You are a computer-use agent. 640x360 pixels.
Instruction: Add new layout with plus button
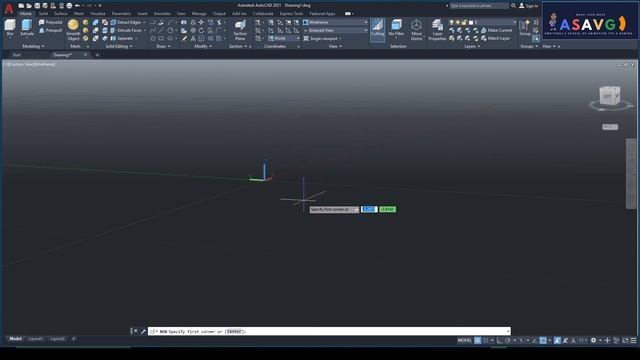pyautogui.click(x=74, y=339)
